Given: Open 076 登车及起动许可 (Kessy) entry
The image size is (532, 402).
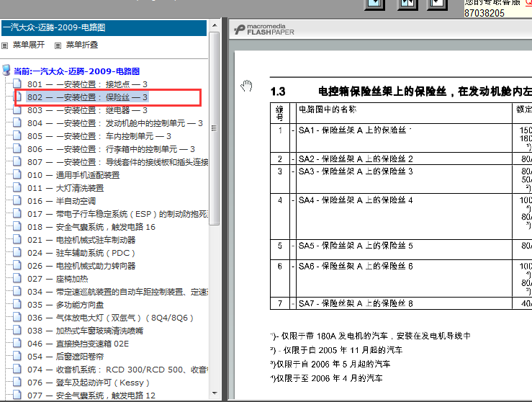Looking at the screenshot, I should (89, 383).
